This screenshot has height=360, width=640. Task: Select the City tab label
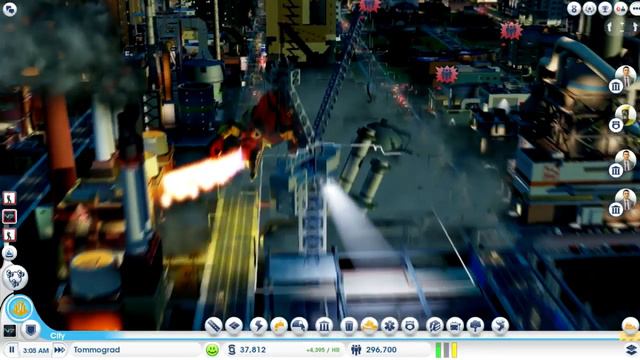point(58,336)
